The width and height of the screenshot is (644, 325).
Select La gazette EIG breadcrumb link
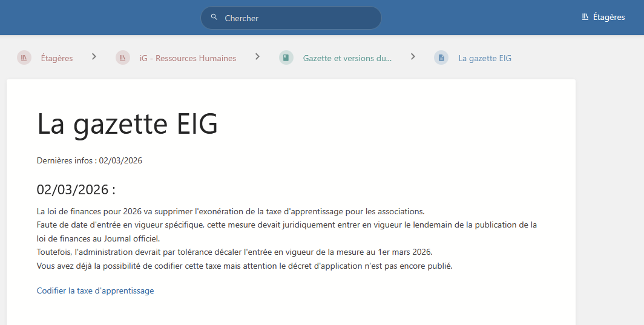485,58
